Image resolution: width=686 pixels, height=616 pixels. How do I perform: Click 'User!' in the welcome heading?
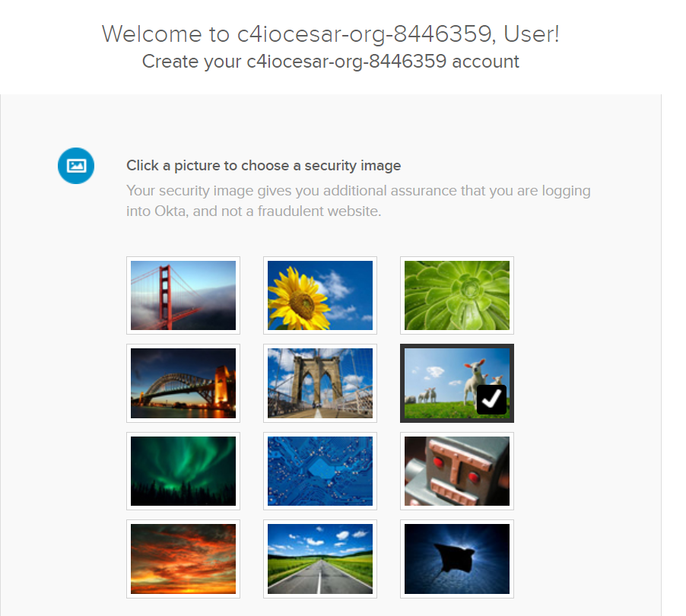(x=532, y=34)
